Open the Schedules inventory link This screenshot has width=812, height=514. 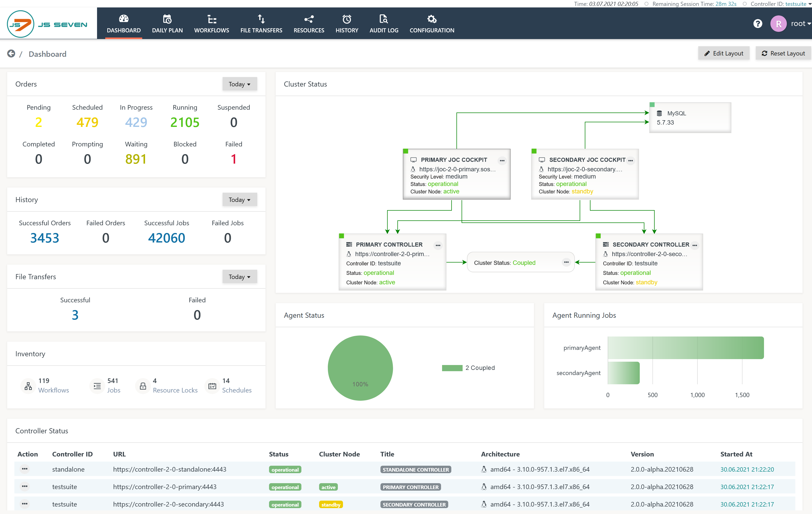pos(237,390)
